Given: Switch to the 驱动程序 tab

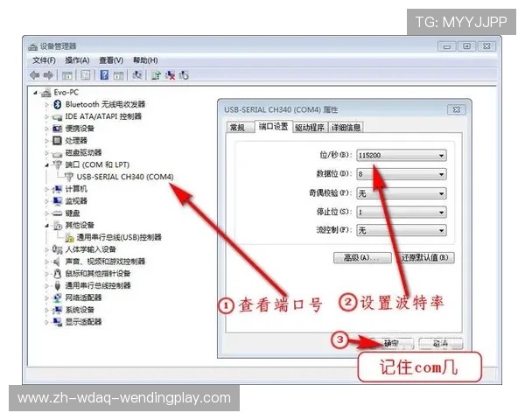Looking at the screenshot, I should (310, 127).
